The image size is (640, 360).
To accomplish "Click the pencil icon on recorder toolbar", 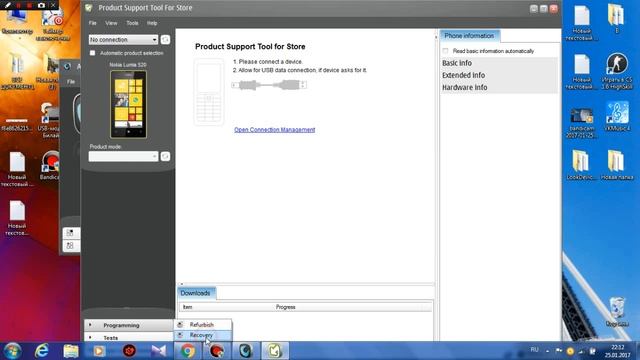I will (7, 5).
